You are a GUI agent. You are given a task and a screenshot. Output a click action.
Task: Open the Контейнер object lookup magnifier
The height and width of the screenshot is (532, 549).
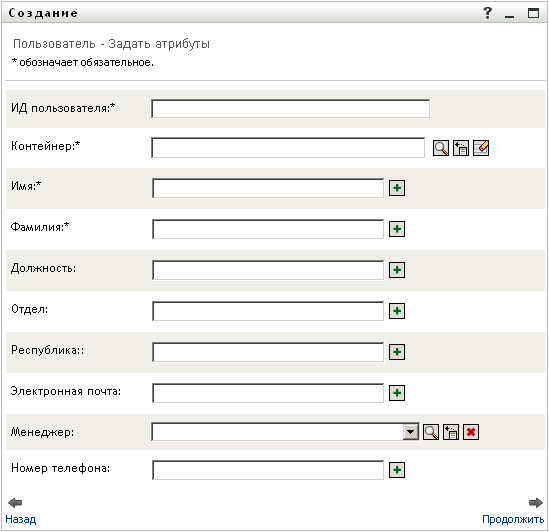(440, 148)
